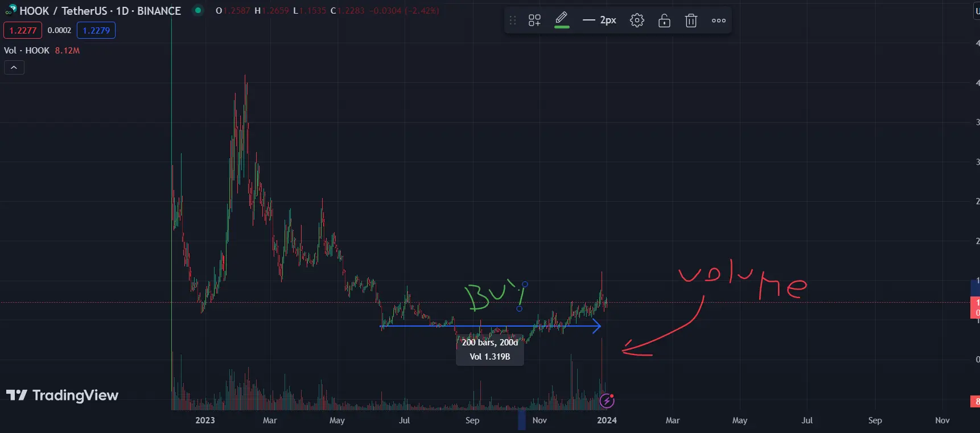
Task: Click the low price value 1.1535
Action: click(312, 11)
